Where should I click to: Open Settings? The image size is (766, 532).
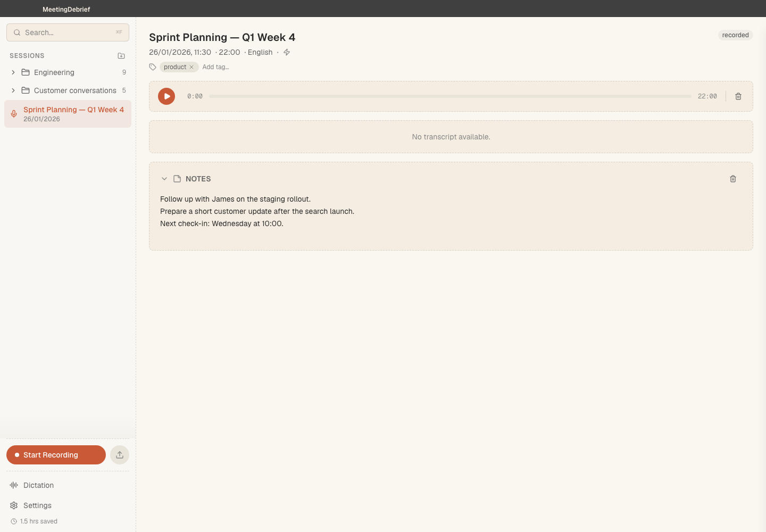click(68, 505)
